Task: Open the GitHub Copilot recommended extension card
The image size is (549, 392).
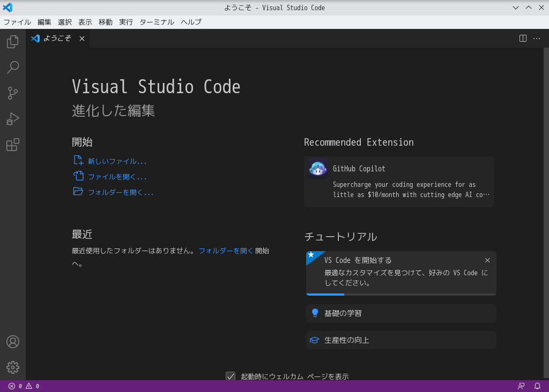Action: [x=399, y=182]
